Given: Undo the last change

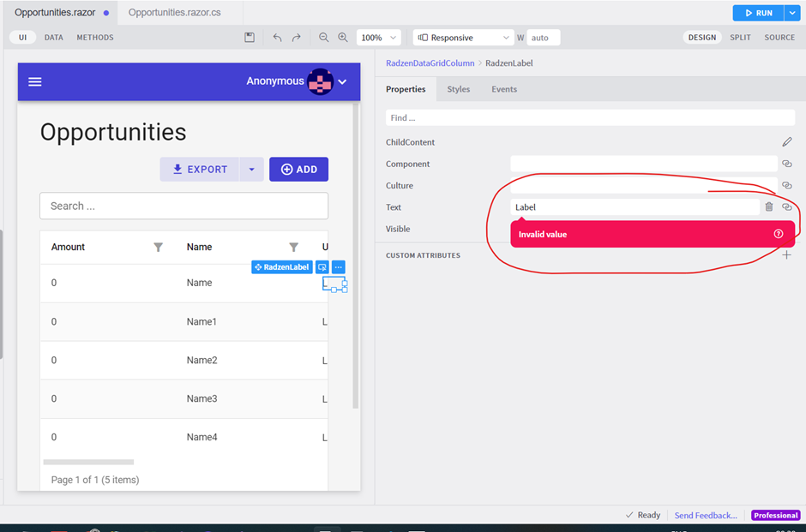Looking at the screenshot, I should 277,37.
